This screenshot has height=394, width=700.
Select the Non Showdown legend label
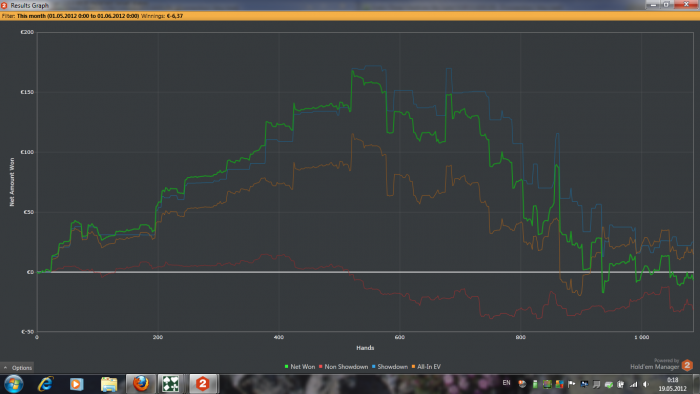[x=346, y=367]
